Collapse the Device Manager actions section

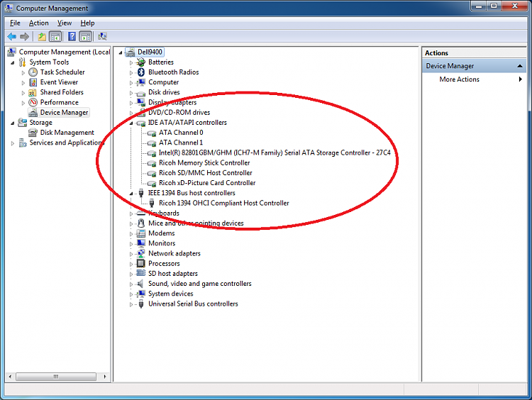pos(520,66)
